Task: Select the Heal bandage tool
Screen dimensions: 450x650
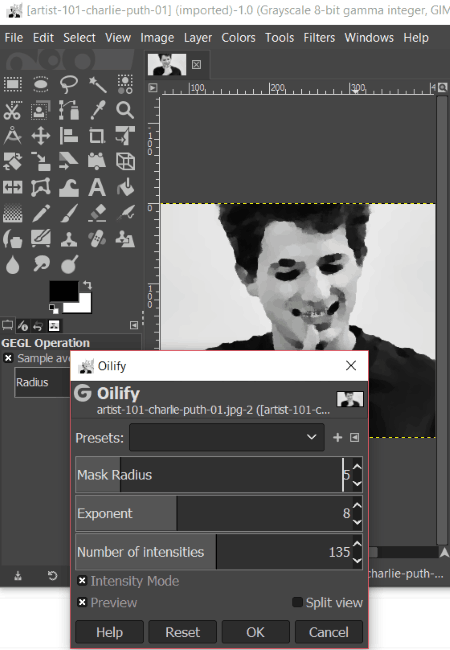Action: pos(97,239)
